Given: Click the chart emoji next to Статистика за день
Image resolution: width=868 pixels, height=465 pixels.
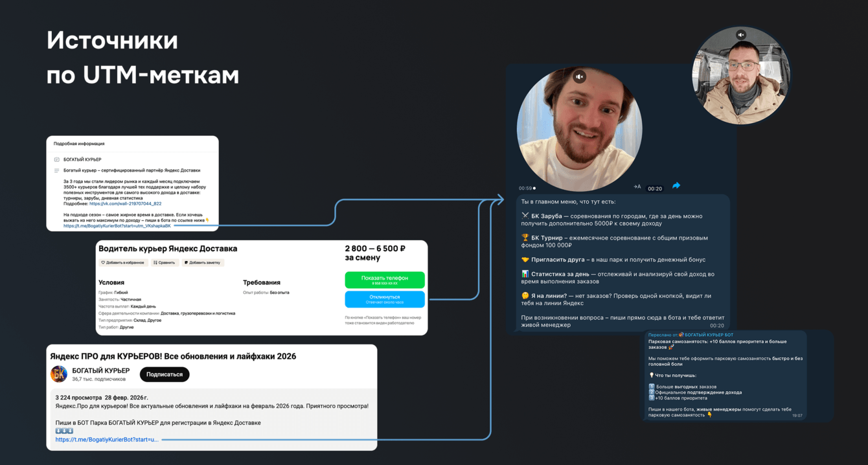Looking at the screenshot, I should pyautogui.click(x=525, y=274).
